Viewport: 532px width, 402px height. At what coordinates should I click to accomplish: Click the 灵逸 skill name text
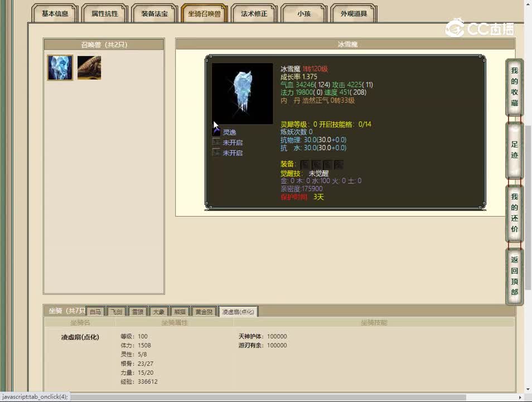tap(230, 132)
